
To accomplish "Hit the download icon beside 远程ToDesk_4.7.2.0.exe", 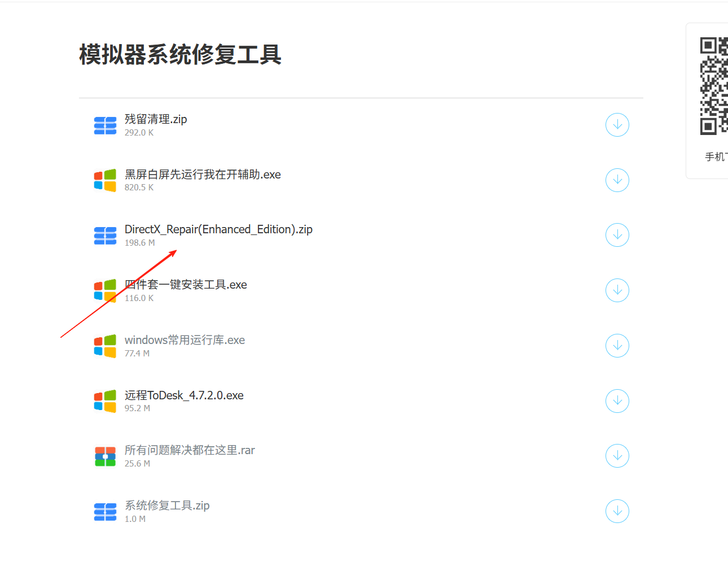I will pyautogui.click(x=617, y=401).
